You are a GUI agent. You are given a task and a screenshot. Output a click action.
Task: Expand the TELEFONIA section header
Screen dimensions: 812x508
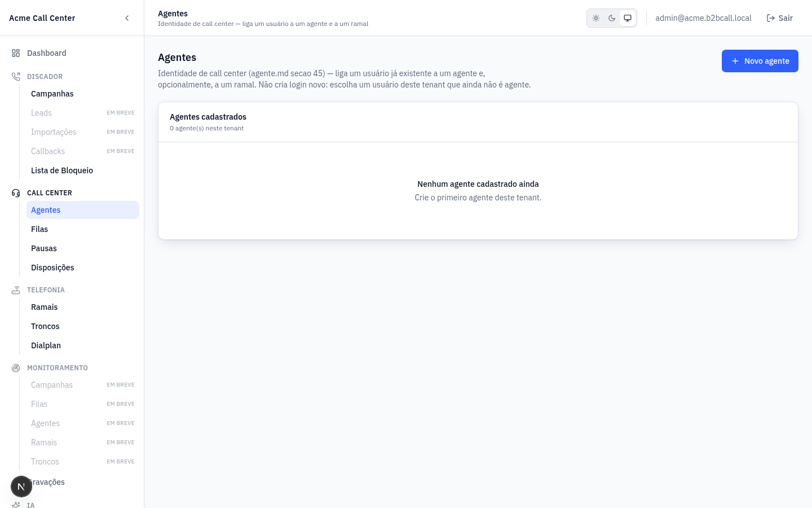pyautogui.click(x=46, y=290)
